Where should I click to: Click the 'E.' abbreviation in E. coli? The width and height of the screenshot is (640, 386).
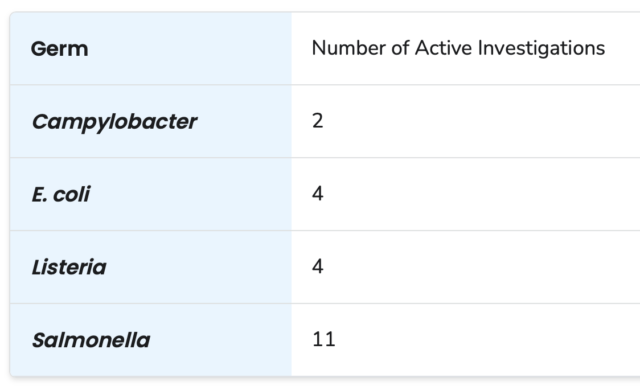pos(39,195)
